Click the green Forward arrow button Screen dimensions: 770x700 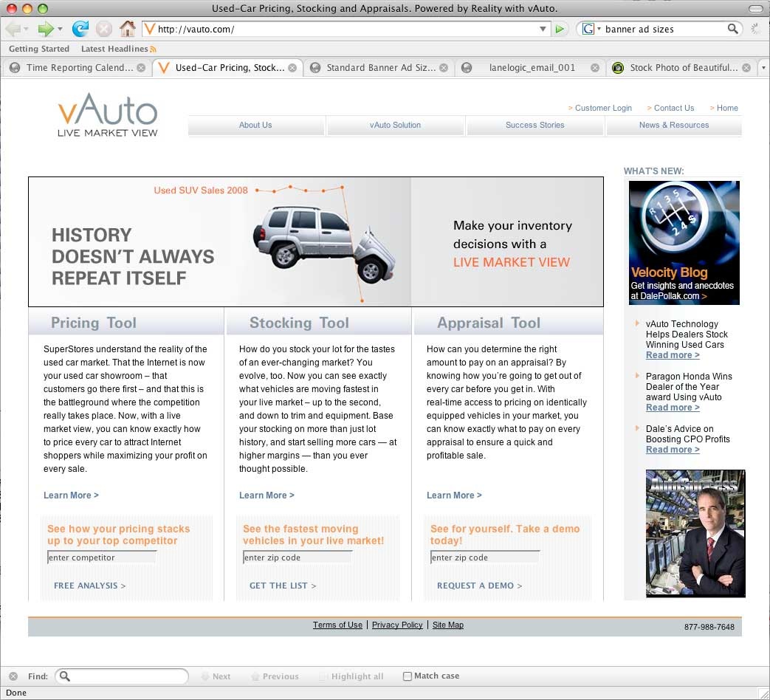46,29
